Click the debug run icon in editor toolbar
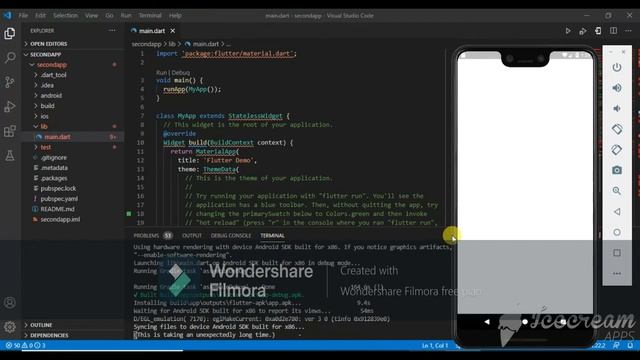This screenshot has width=640, height=360. [583, 31]
